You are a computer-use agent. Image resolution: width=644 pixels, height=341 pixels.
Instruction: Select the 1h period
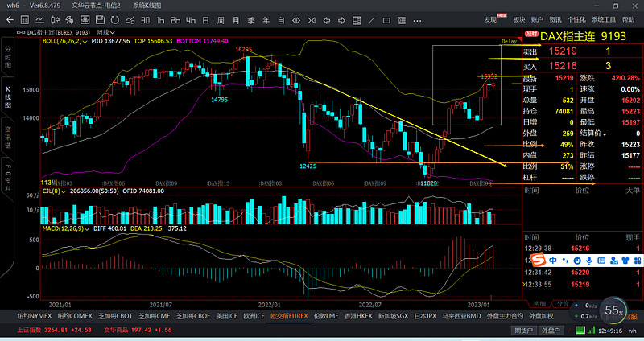tap(160, 20)
